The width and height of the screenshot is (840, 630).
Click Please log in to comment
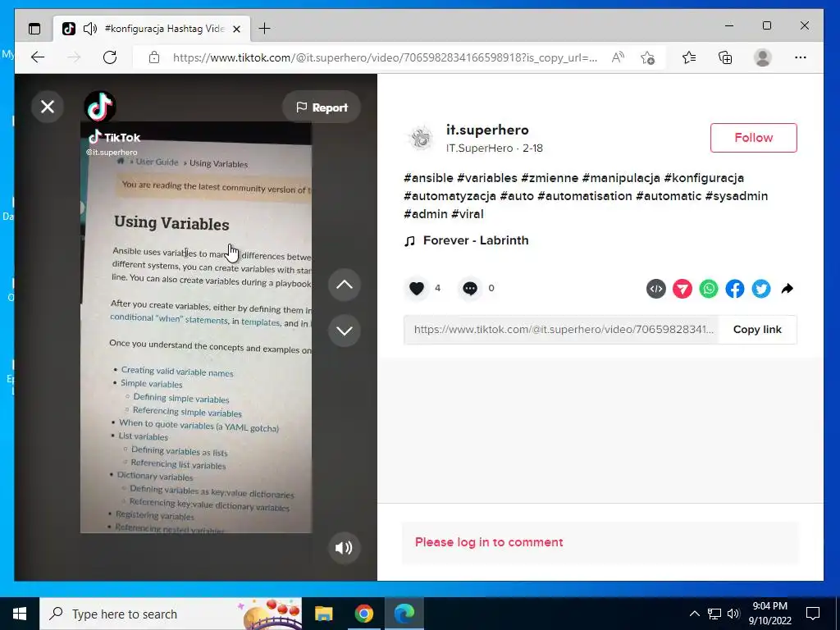(x=489, y=542)
